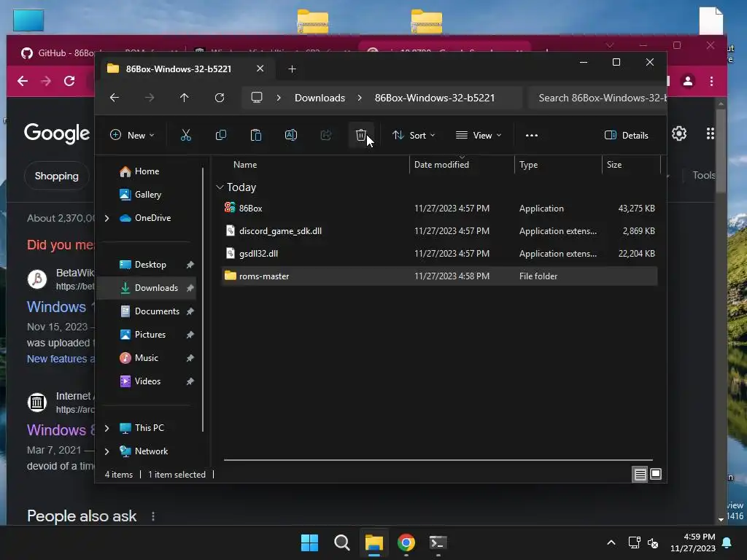The width and height of the screenshot is (747, 560).
Task: Select the GitHub - 86Box Chrome tab
Action: point(57,52)
